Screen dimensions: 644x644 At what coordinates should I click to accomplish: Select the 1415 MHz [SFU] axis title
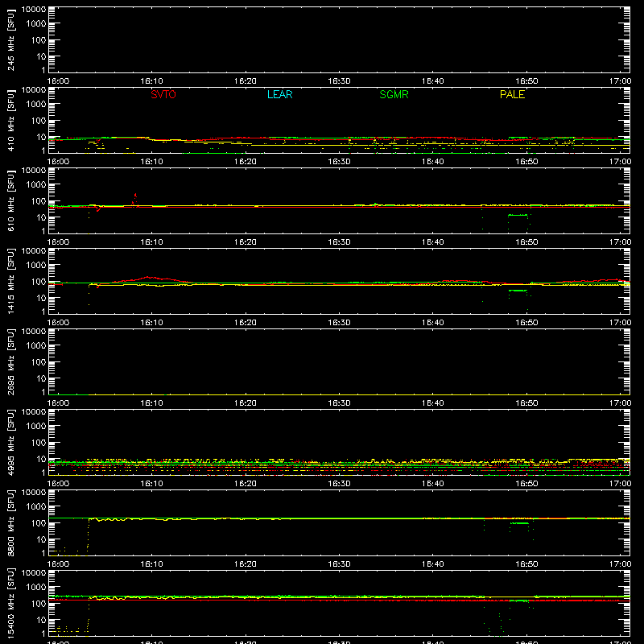(x=10, y=281)
